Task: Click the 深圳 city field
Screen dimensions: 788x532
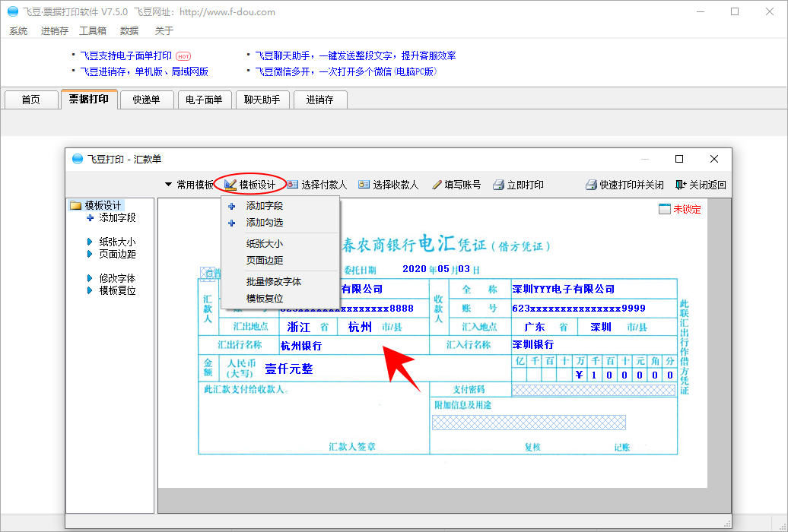Action: [601, 327]
